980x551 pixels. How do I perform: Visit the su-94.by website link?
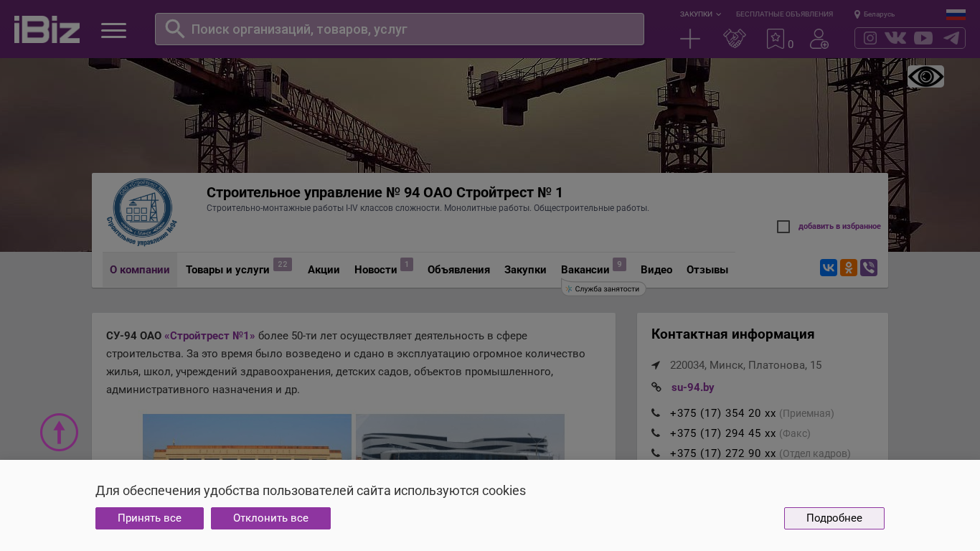pyautogui.click(x=693, y=387)
